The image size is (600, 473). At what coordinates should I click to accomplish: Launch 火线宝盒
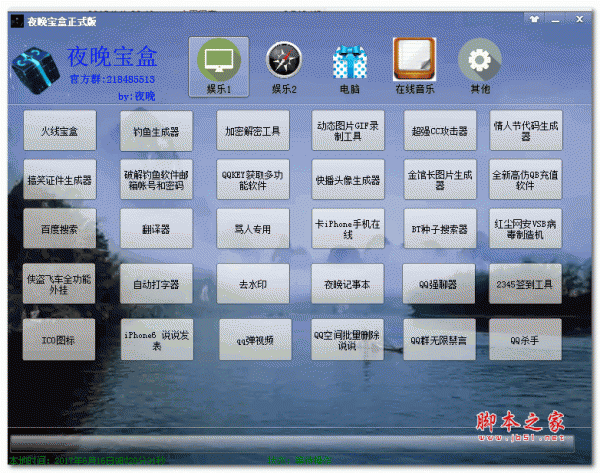tap(60, 131)
